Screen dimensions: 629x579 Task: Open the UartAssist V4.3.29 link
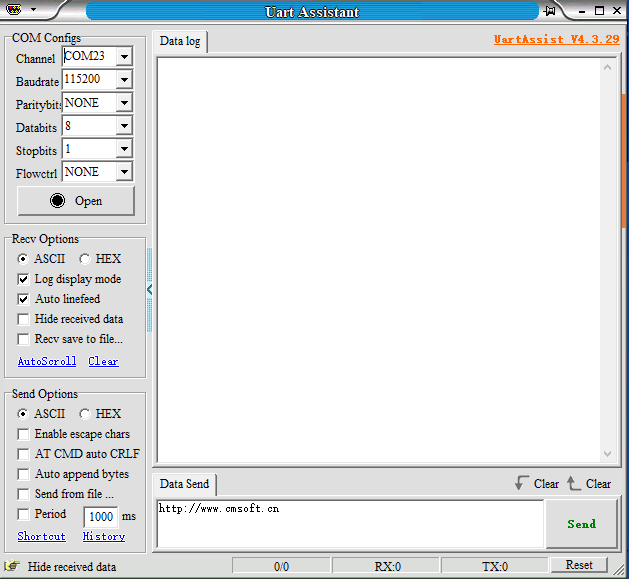[x=556, y=39]
